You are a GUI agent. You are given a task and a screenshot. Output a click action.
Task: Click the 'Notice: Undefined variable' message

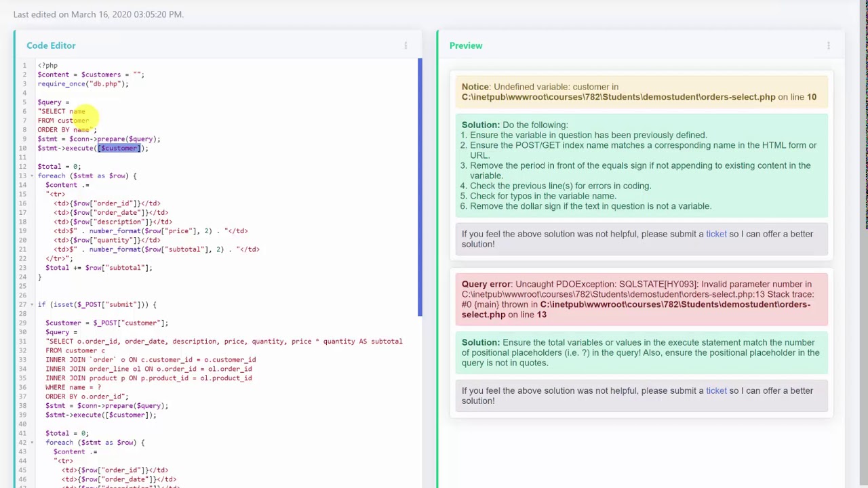coord(641,92)
